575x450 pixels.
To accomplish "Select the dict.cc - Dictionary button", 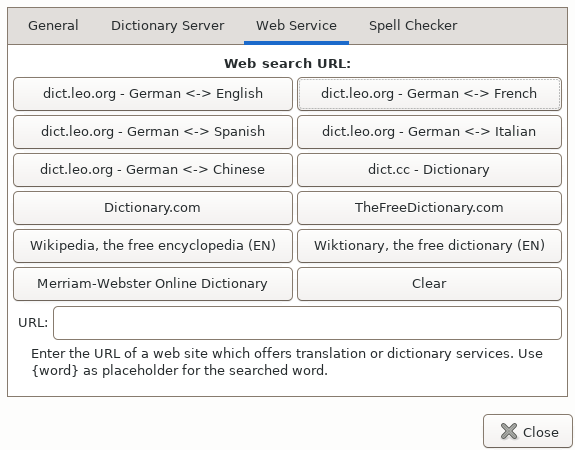I will (x=429, y=170).
